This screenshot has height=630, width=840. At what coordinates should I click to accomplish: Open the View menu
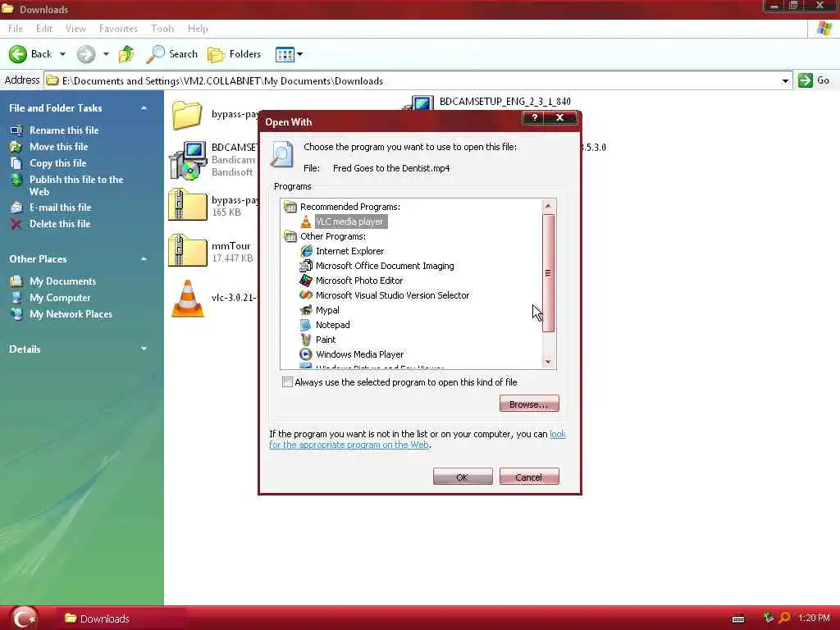[x=75, y=29]
